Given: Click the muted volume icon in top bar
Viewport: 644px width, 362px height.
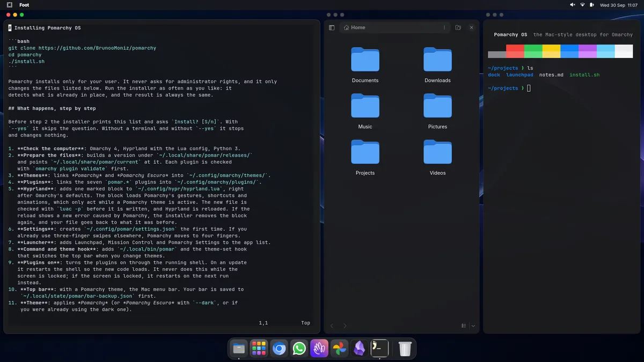Looking at the screenshot, I should tap(573, 5).
